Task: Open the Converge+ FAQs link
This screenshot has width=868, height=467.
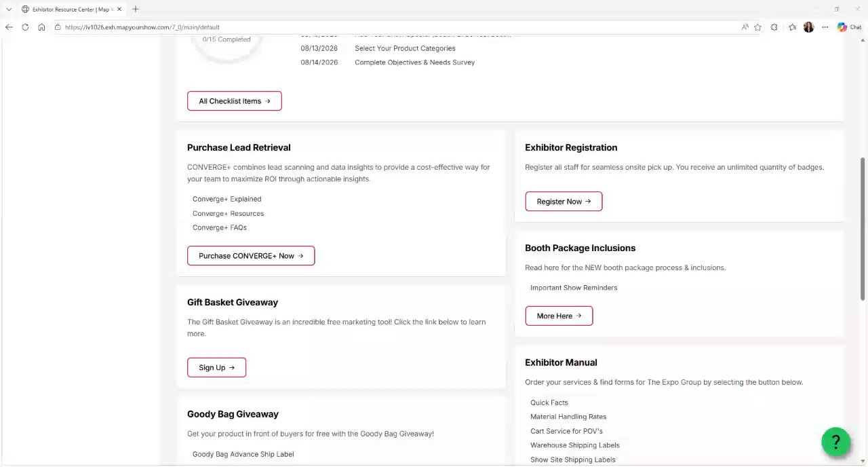Action: 220,227
